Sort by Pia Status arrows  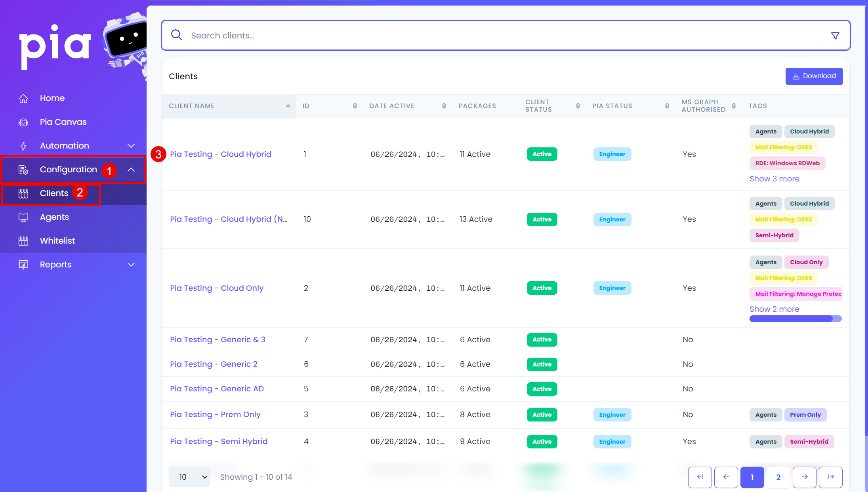[x=667, y=106]
